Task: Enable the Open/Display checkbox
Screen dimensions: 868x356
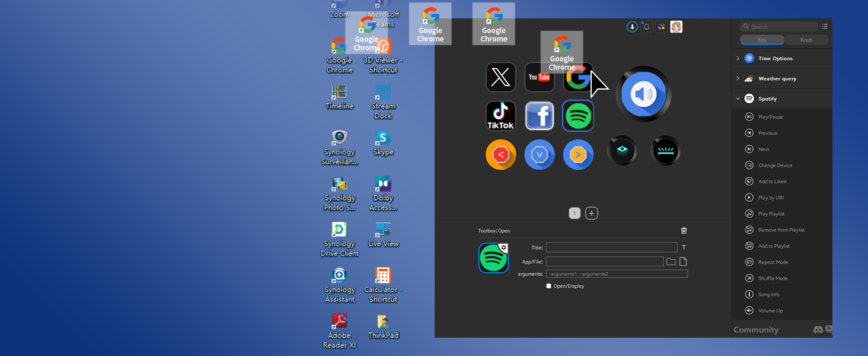Action: (549, 286)
